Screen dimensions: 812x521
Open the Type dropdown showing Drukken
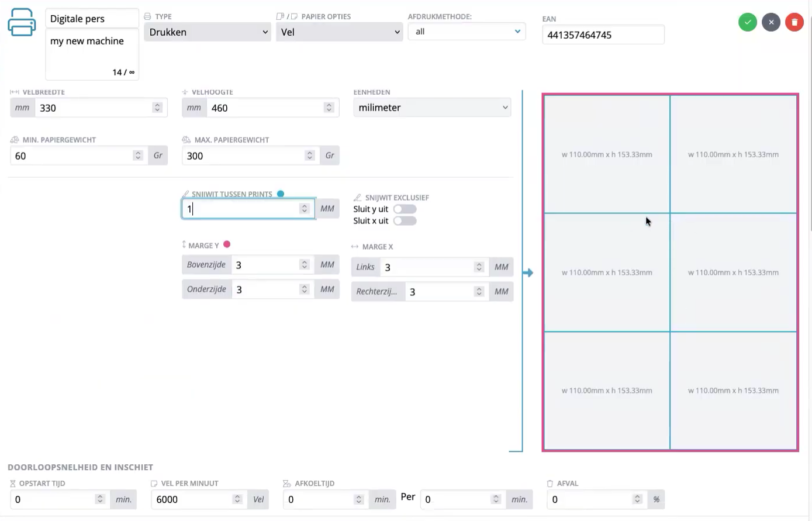[208, 32]
